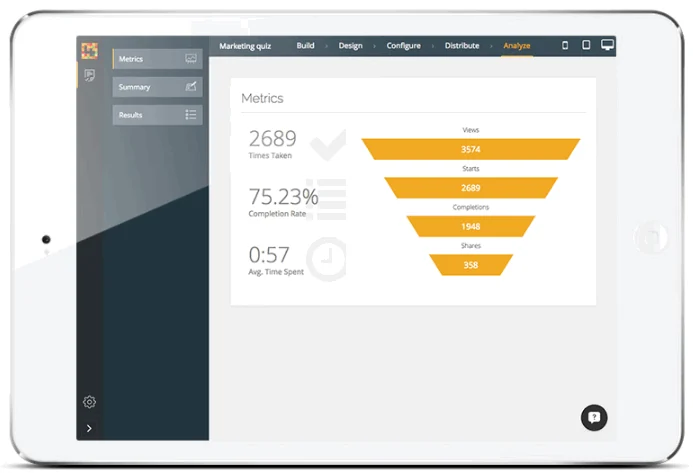The width and height of the screenshot is (693, 473).
Task: Click the Completions funnel bar 1948
Action: pos(471,227)
